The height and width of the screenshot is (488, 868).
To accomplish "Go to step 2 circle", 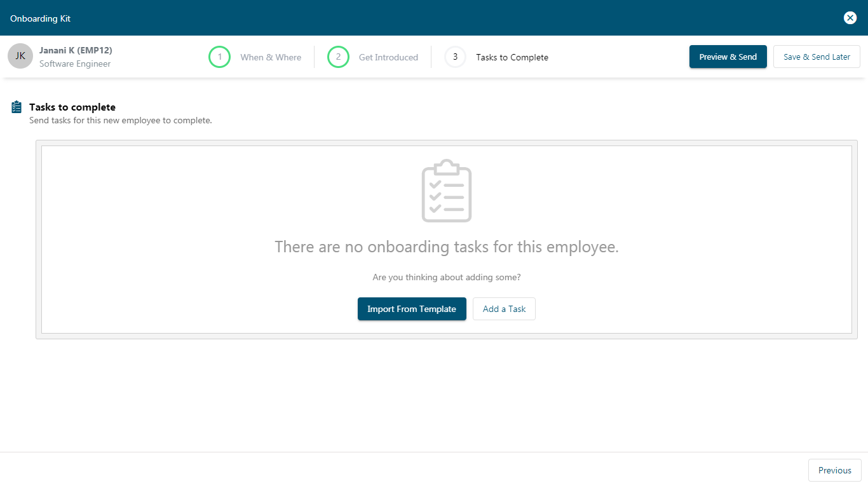I will coord(338,57).
